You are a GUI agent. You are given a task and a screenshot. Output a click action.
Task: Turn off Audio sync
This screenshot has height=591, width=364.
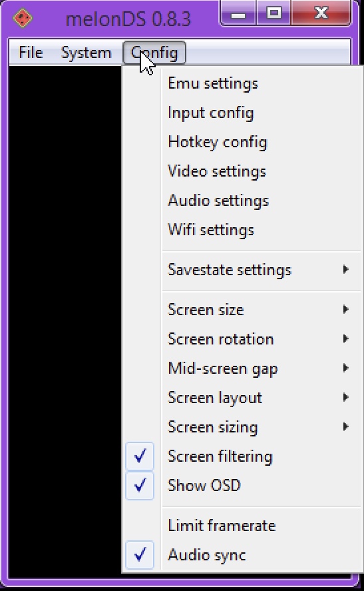coord(243,555)
